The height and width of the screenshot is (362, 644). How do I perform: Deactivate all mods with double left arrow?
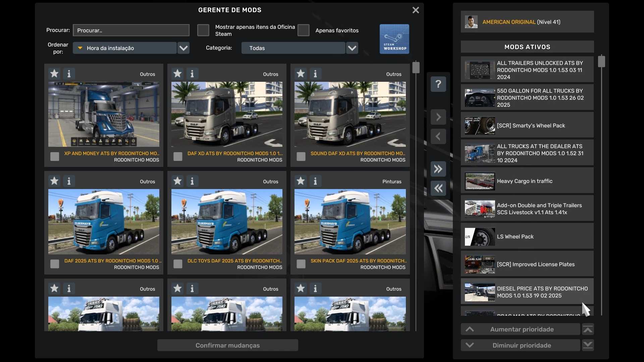click(438, 188)
